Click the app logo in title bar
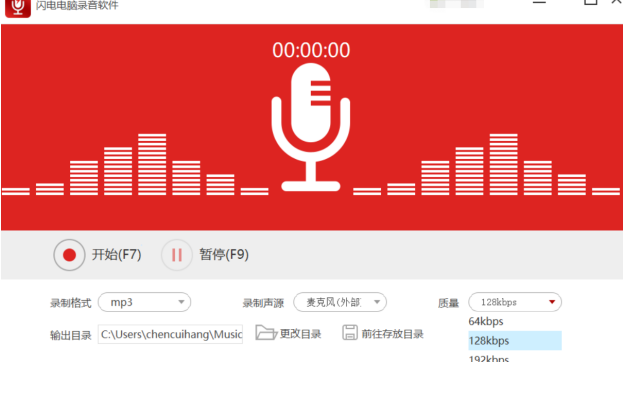Screen dimensions: 624x397 (x=18, y=8)
